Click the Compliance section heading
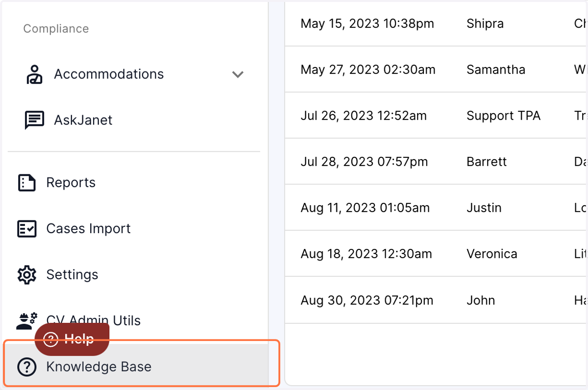588x390 pixels. click(x=56, y=29)
